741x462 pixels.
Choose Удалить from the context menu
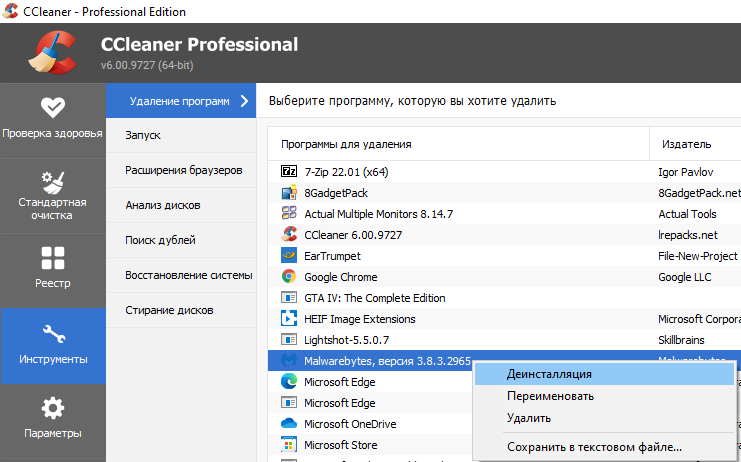(604, 418)
